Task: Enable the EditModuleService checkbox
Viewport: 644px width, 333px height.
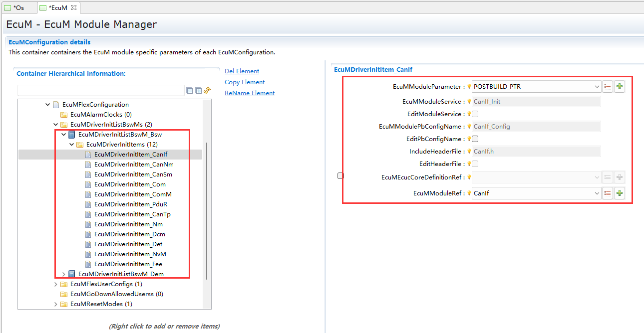Action: [x=475, y=114]
